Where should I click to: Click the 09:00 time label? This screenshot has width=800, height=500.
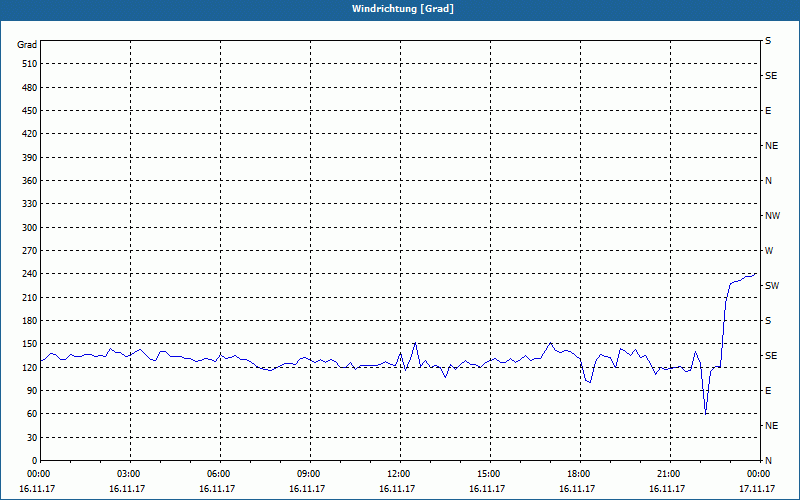tap(311, 474)
